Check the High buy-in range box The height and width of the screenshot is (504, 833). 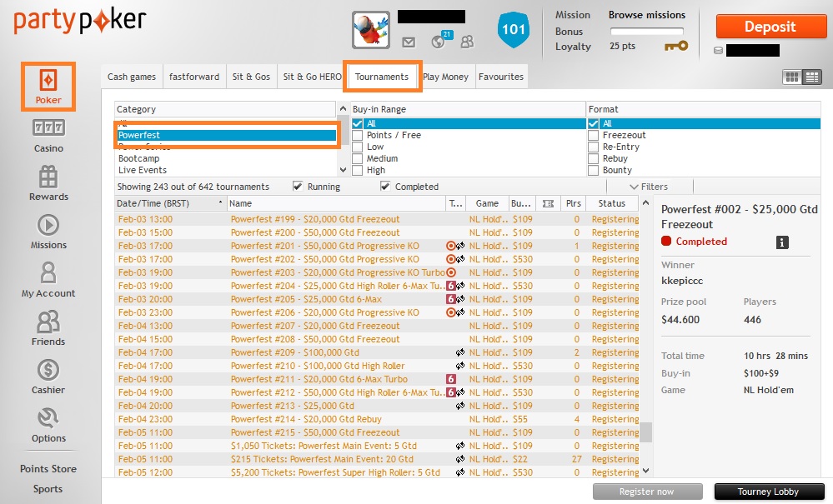[x=358, y=170]
